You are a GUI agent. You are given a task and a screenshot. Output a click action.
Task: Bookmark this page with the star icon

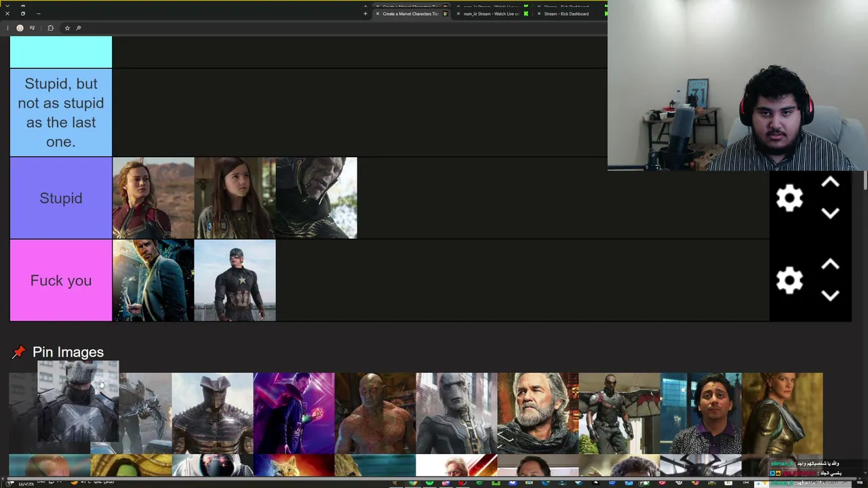pyautogui.click(x=67, y=28)
